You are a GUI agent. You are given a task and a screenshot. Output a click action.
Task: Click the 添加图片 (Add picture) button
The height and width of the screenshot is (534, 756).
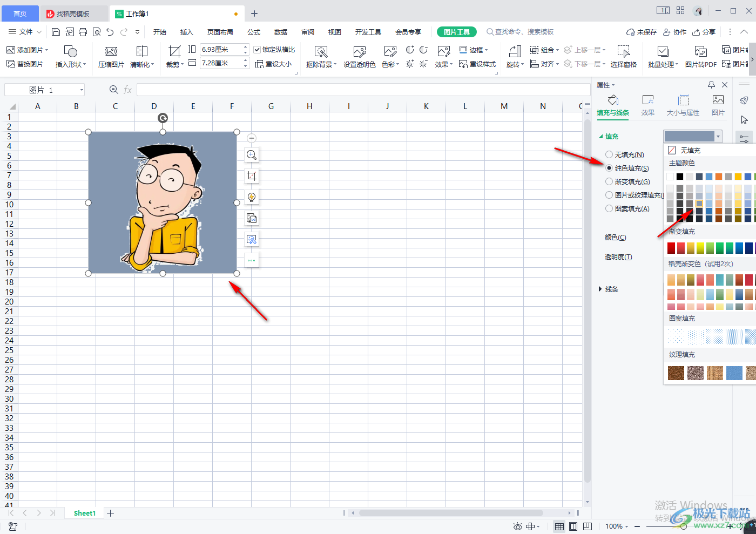pyautogui.click(x=27, y=50)
